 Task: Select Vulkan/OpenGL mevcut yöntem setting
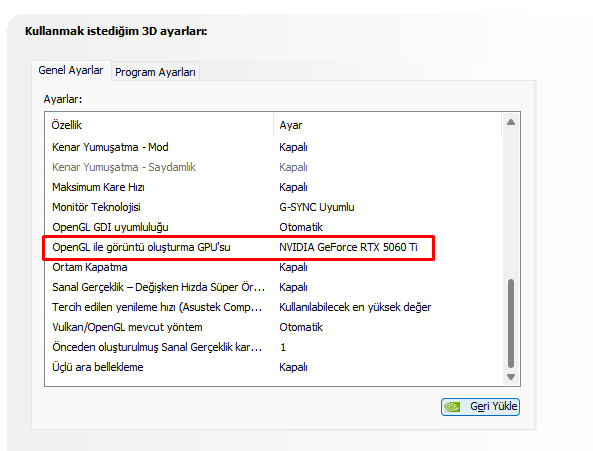pos(274,327)
